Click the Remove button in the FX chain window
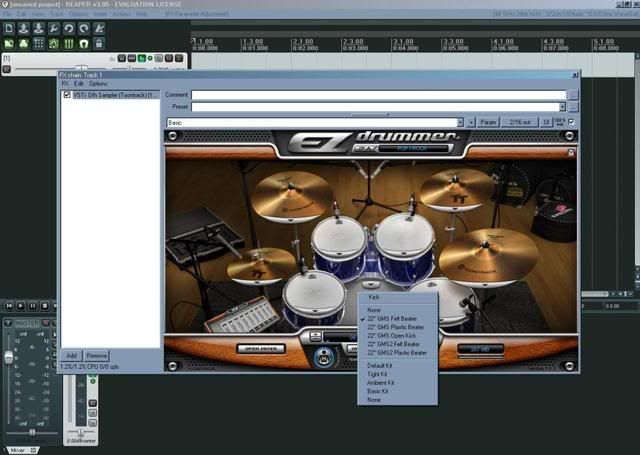Viewport: 640px width, 455px height. pos(96,355)
